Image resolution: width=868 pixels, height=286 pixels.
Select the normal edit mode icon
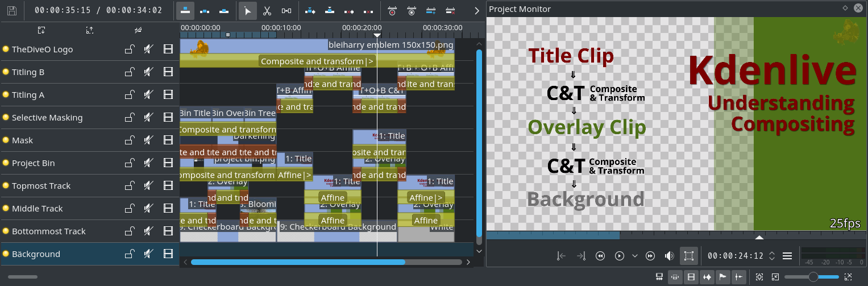186,10
